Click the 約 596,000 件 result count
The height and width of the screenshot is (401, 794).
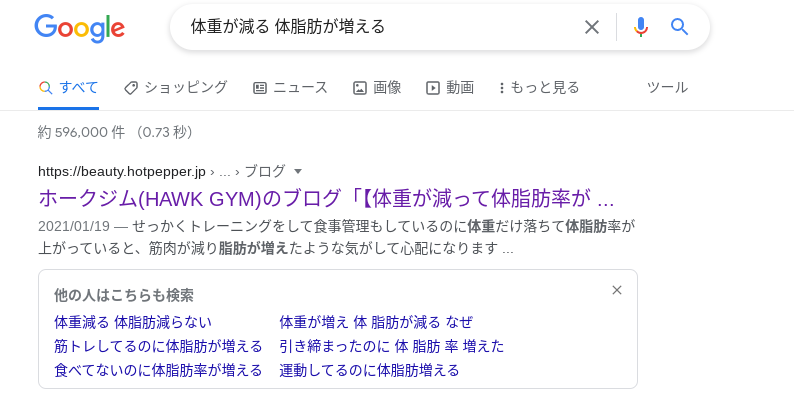tap(81, 133)
